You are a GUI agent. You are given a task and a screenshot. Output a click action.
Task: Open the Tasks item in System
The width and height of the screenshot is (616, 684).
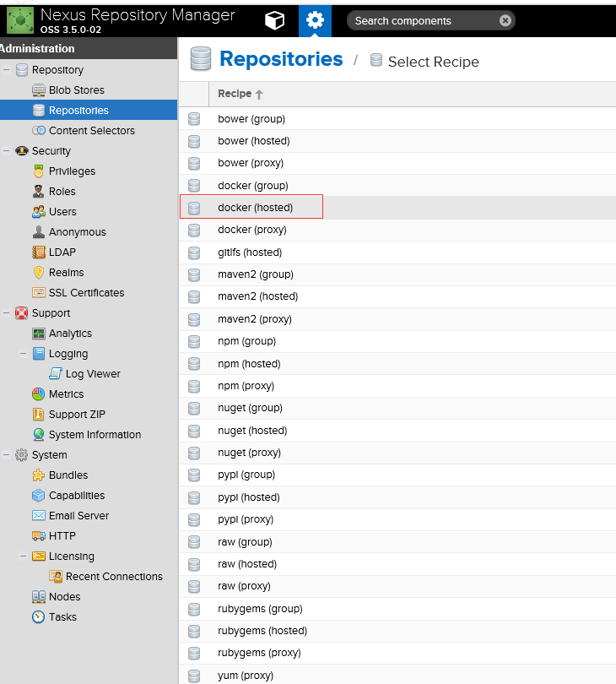62,617
